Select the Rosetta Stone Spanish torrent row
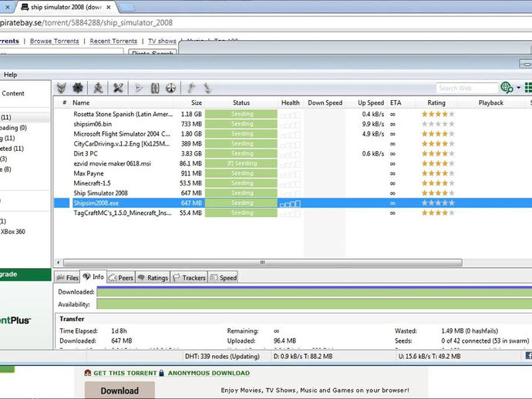The image size is (532, 399). [292, 114]
